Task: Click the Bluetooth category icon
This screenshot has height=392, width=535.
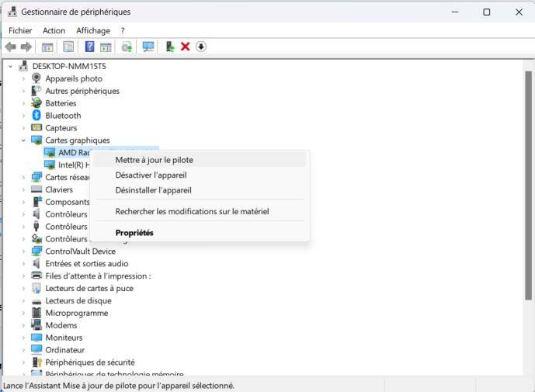Action: point(36,116)
